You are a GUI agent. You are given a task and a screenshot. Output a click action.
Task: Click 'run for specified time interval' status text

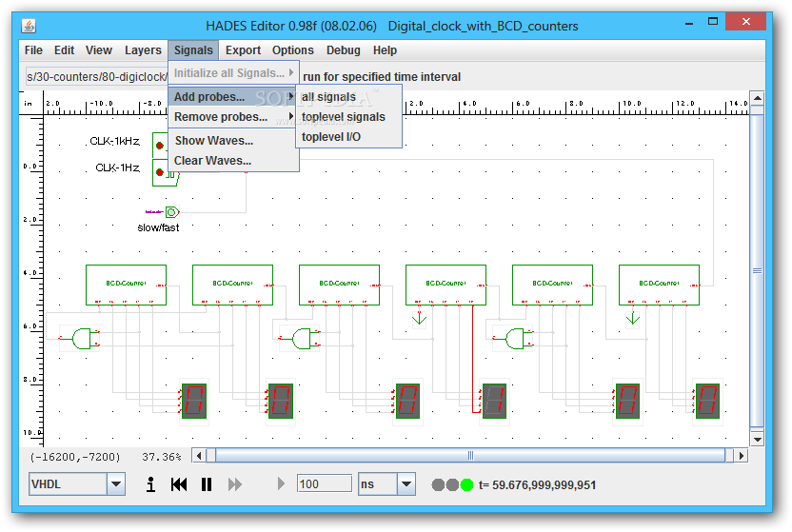coord(382,77)
